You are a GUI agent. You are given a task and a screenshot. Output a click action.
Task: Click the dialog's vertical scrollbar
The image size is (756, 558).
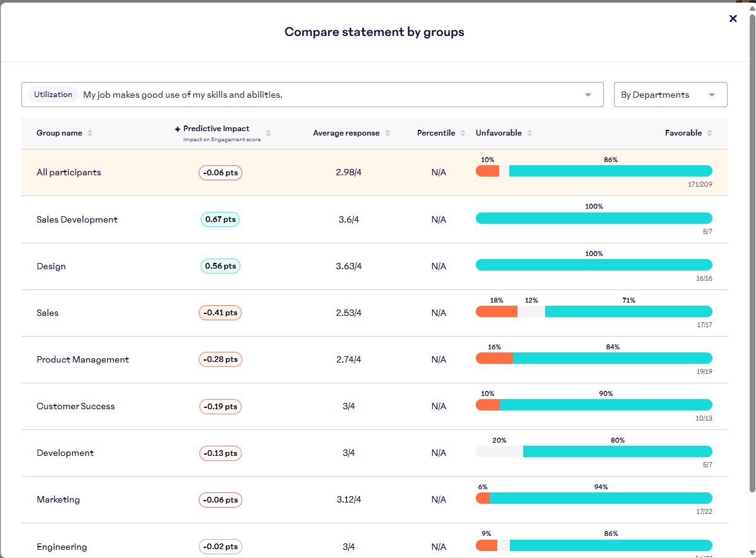point(751,252)
